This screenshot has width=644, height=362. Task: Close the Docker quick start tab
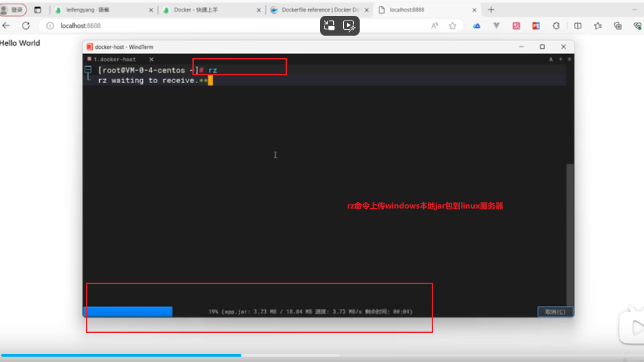pyautogui.click(x=259, y=10)
